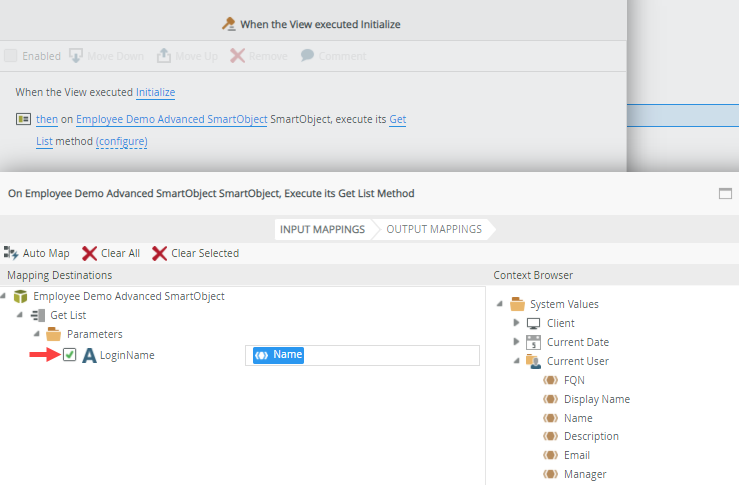Click the Move Down arrow icon
The image size is (739, 485).
coord(76,56)
